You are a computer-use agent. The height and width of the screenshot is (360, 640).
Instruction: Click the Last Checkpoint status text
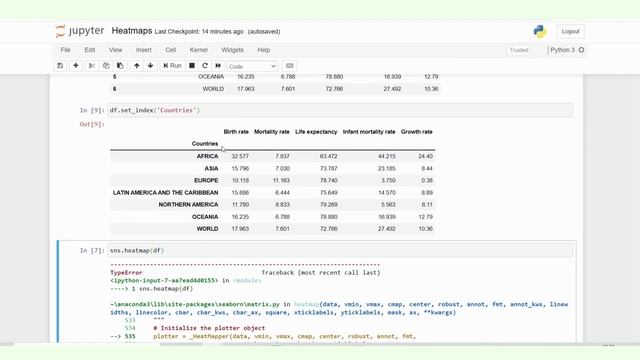point(199,31)
